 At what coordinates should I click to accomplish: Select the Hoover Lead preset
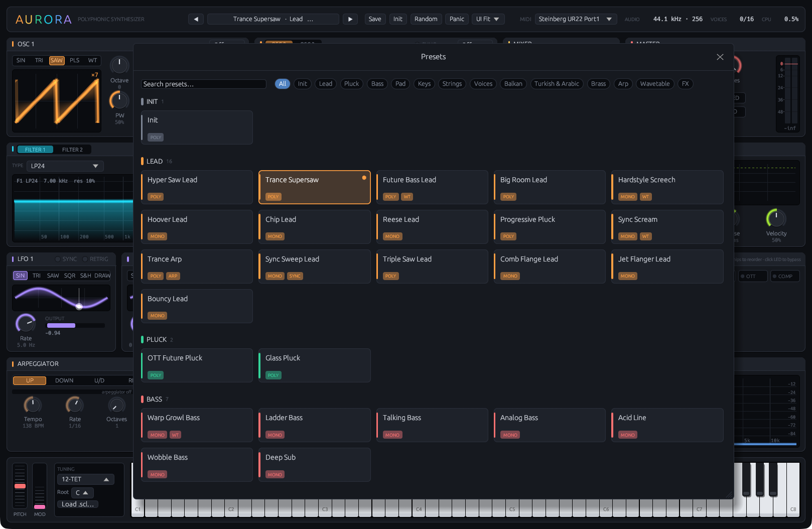[x=197, y=227]
